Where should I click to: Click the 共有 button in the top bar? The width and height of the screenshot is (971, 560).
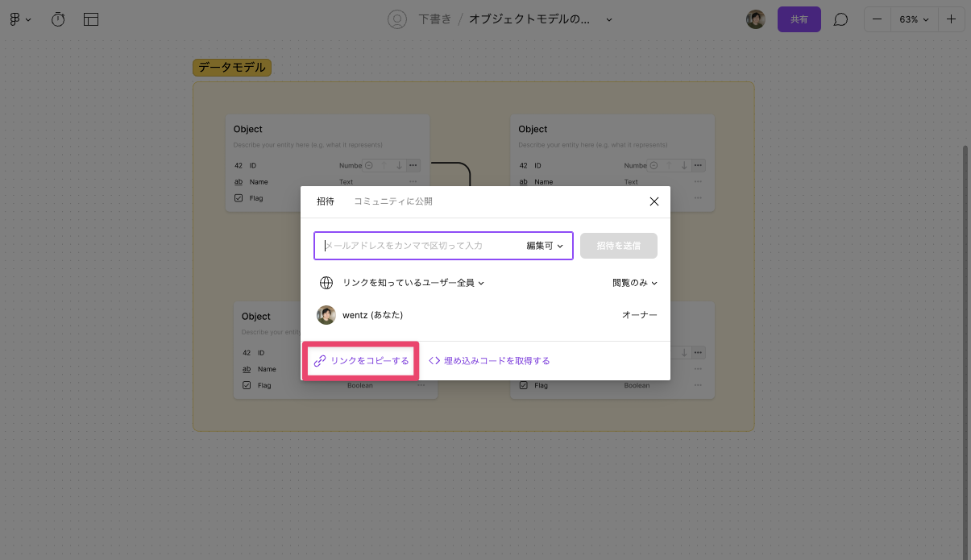coord(799,19)
